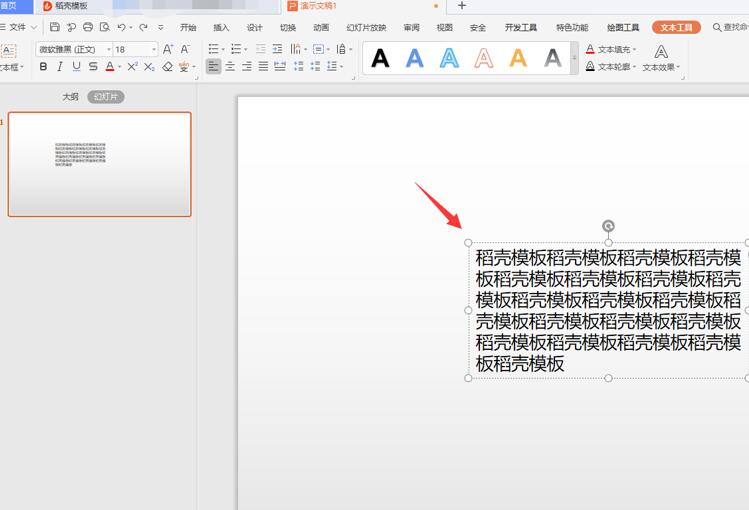749x510 pixels.
Task: Open the 开发工具 ribbon tab
Action: point(521,28)
